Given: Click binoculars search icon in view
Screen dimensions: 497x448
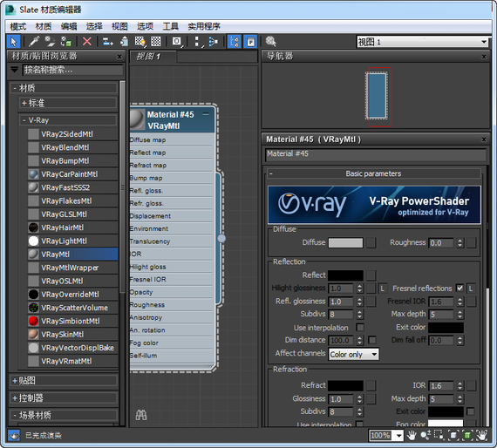Looking at the screenshot, I should 141,415.
